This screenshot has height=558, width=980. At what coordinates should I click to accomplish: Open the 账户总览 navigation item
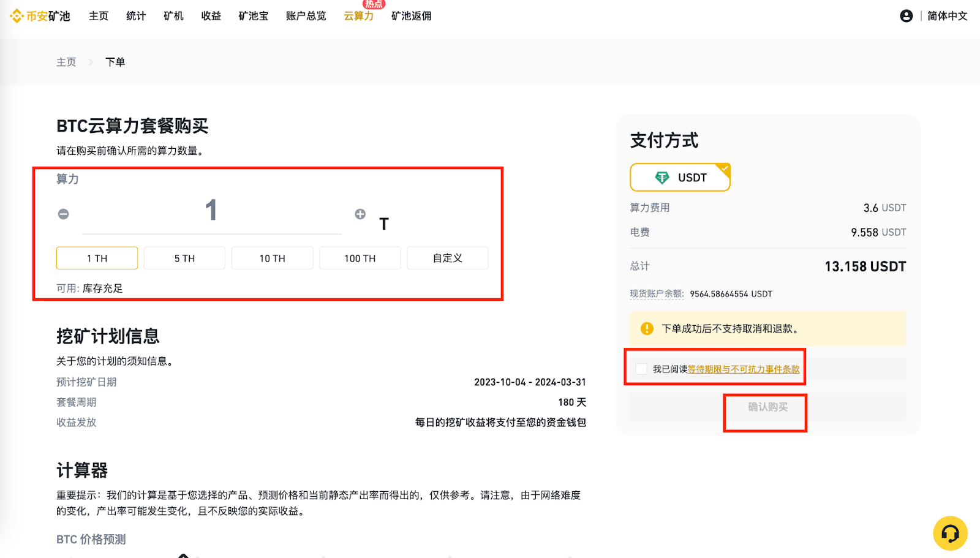[x=306, y=16]
